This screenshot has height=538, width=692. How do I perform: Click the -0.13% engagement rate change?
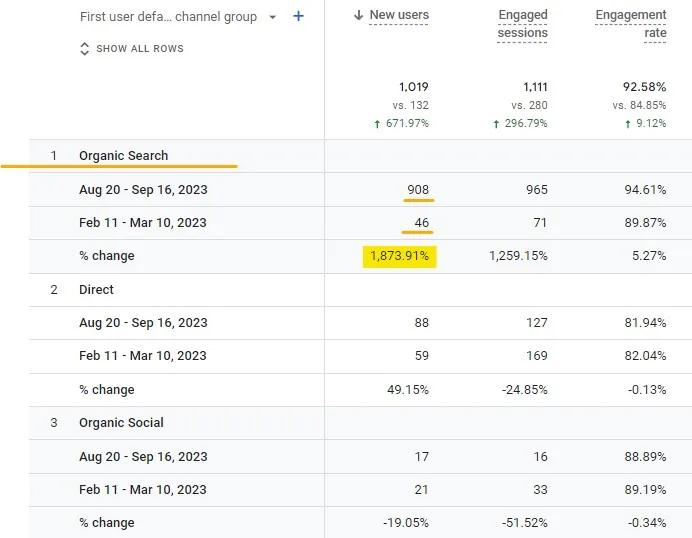pyautogui.click(x=647, y=390)
